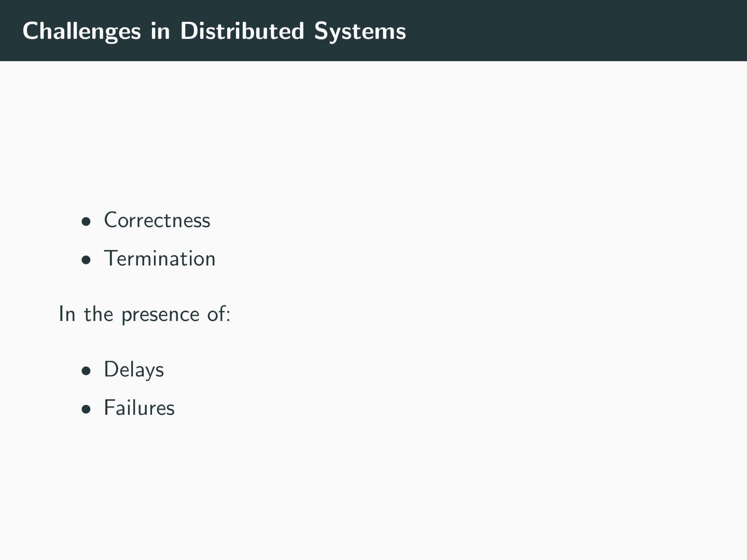Click the word "the" in the middle sentence
Screen dimensions: 747x560
pos(99,314)
